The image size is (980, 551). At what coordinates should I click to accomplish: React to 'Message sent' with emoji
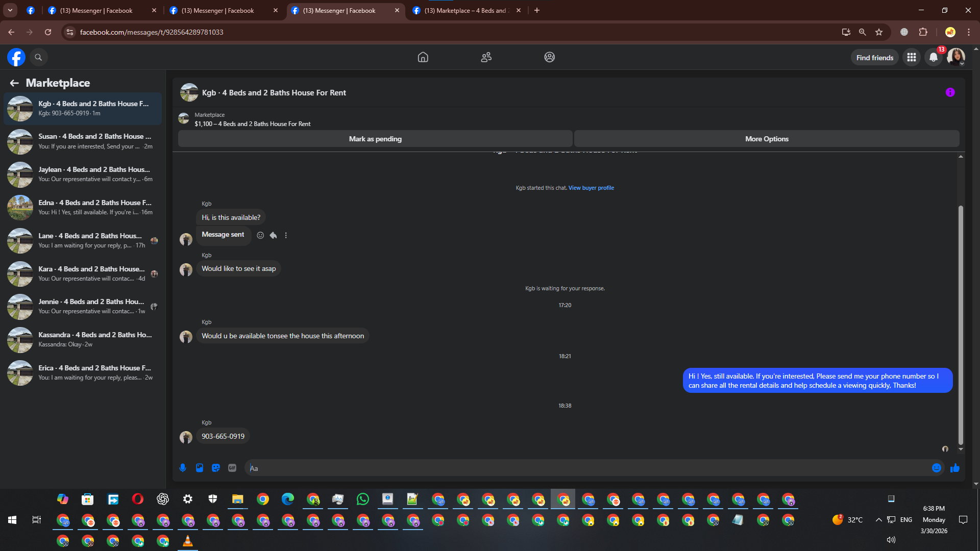tap(260, 235)
